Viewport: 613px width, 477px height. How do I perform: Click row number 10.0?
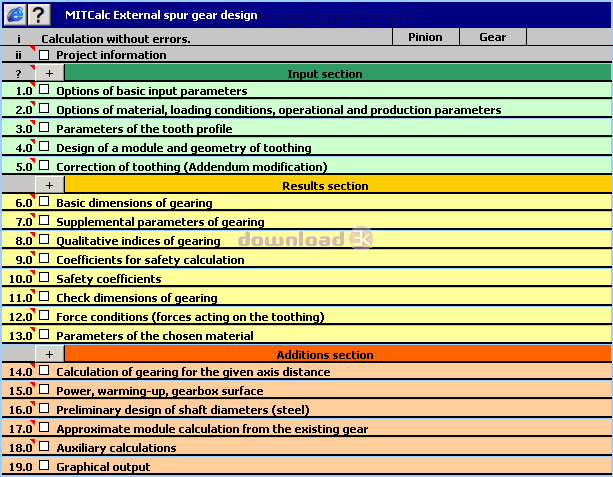tap(20, 279)
